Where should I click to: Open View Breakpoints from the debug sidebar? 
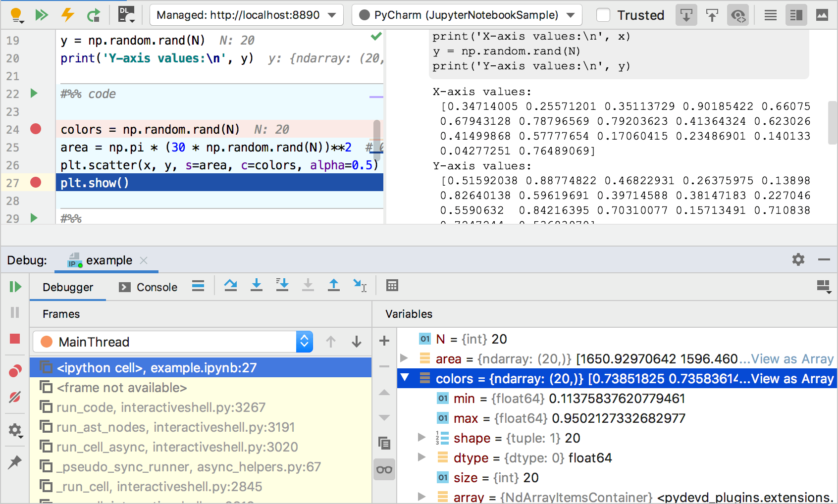(14, 370)
